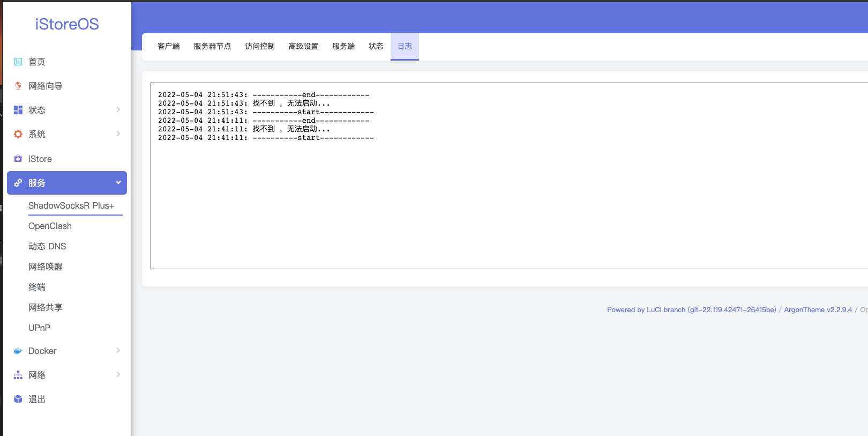Click the home icon beside 首页
The image size is (868, 436).
coord(18,62)
